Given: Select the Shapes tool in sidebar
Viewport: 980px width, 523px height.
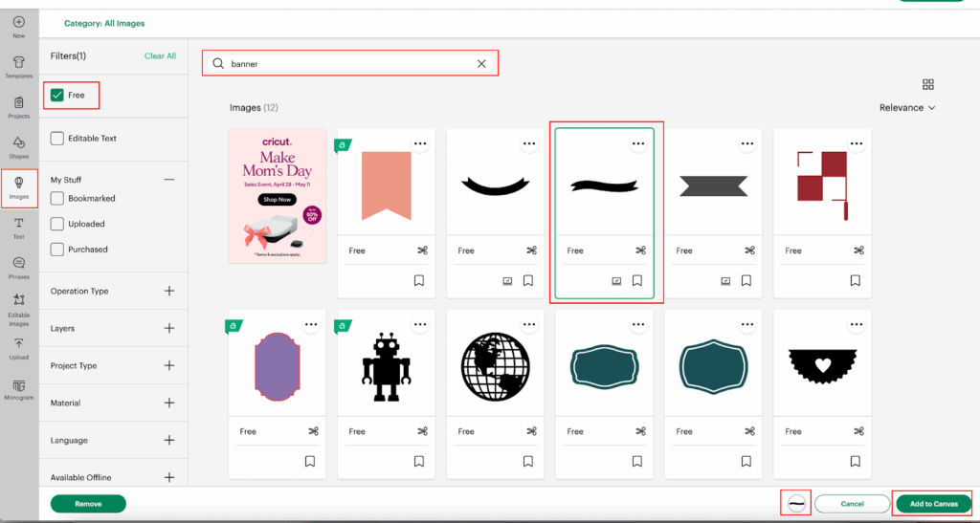Looking at the screenshot, I should tap(18, 146).
